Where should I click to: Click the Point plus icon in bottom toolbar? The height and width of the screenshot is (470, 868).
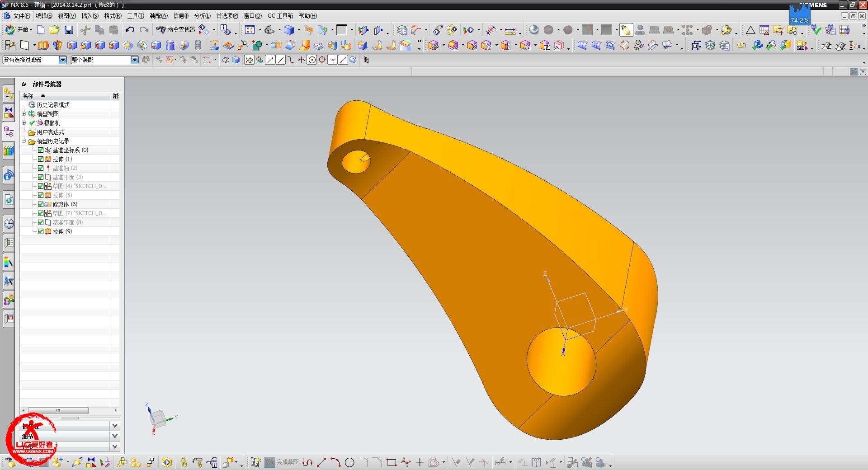click(x=420, y=462)
